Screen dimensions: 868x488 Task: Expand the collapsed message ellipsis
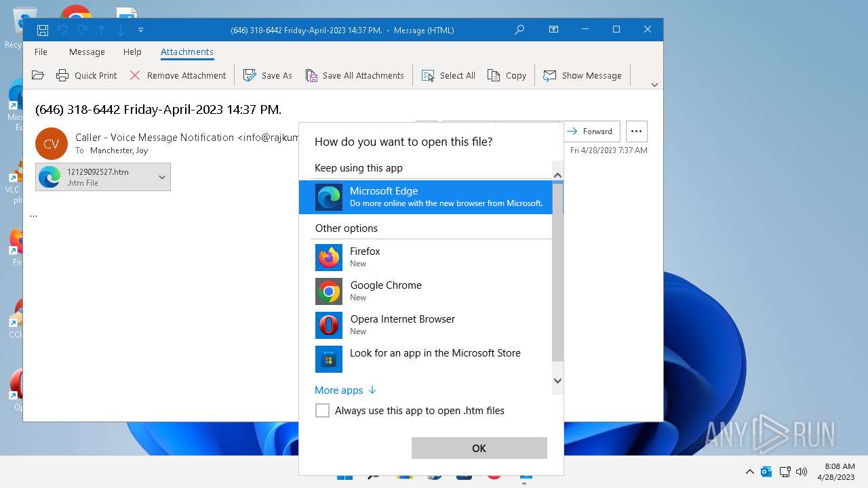click(x=34, y=214)
